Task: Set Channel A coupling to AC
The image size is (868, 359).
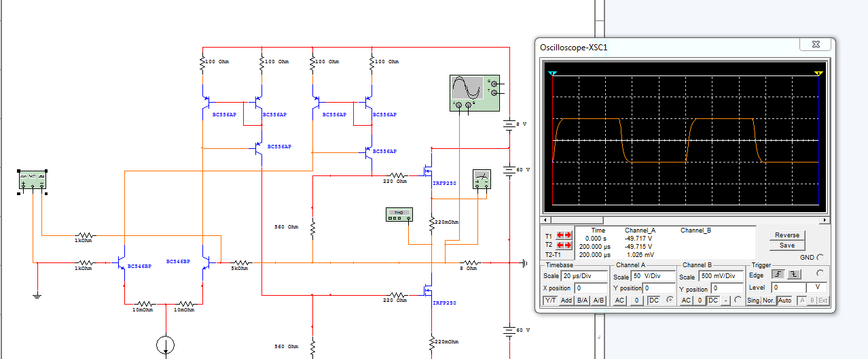Action: pos(619,301)
